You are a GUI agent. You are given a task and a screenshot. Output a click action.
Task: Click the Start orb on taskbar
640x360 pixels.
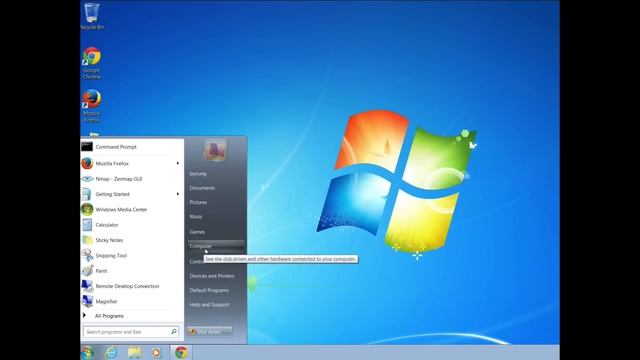pos(87,352)
